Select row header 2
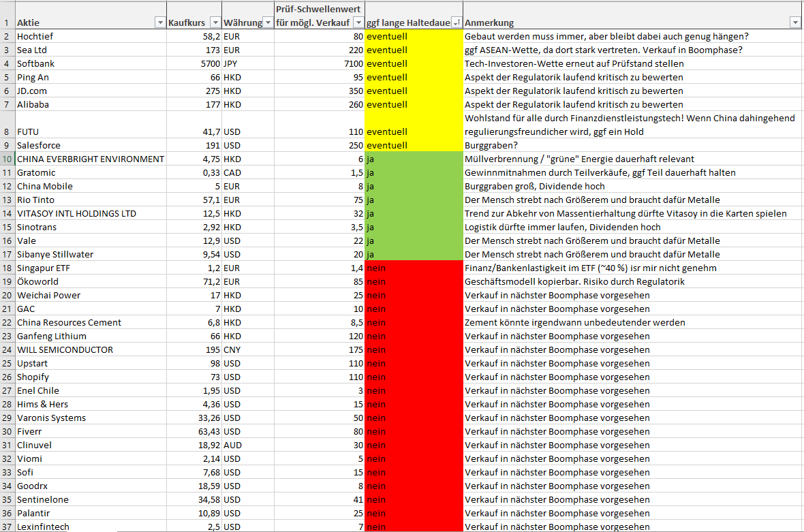This screenshot has width=804, height=532. tap(7, 36)
